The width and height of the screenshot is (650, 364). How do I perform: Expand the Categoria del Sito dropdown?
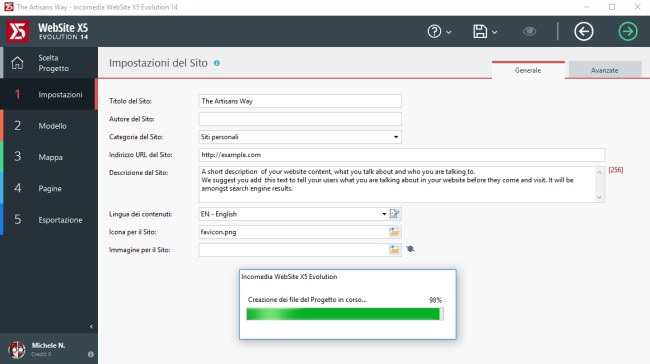[x=396, y=137]
